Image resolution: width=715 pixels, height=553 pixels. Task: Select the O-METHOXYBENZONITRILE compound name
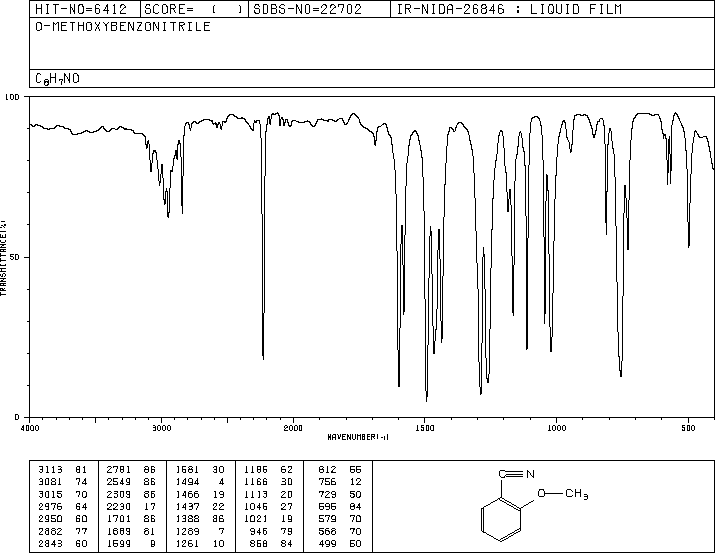tap(123, 26)
